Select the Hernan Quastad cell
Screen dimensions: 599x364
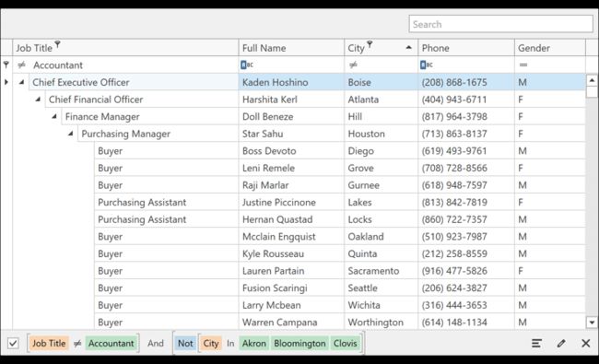(291, 219)
